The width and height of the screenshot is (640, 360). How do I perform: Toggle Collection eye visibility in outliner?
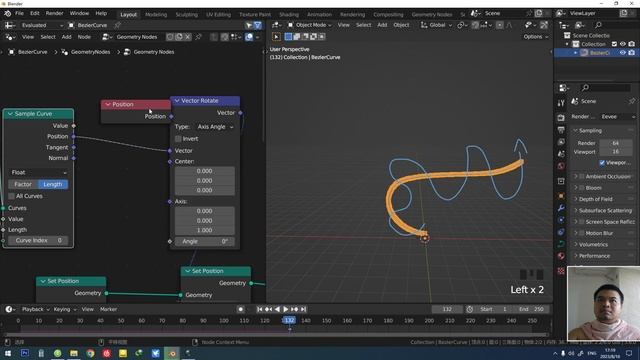(x=623, y=44)
